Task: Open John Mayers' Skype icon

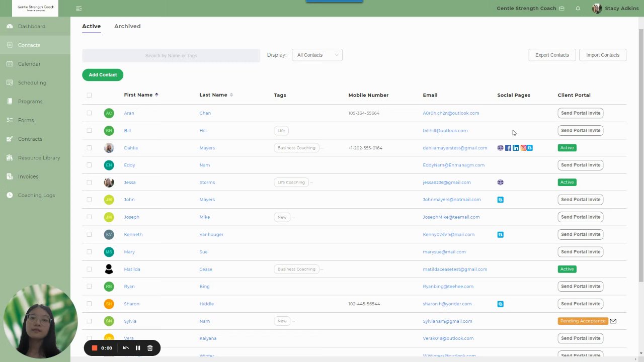Action: coord(500,200)
